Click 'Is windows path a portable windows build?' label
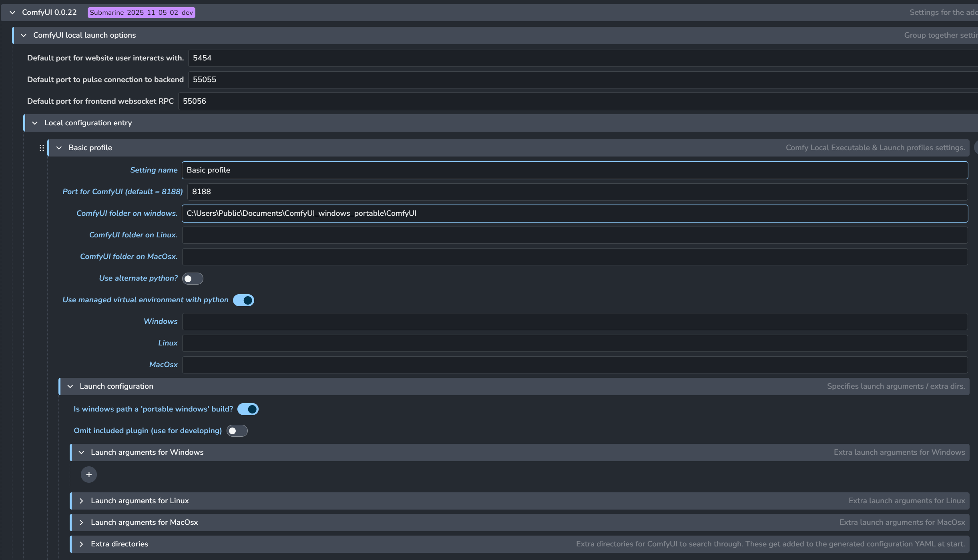978x560 pixels. [x=153, y=409]
